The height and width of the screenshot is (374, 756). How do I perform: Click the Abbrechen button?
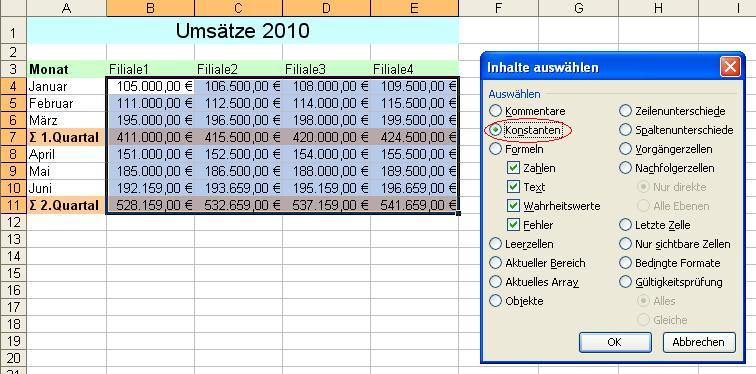699,342
